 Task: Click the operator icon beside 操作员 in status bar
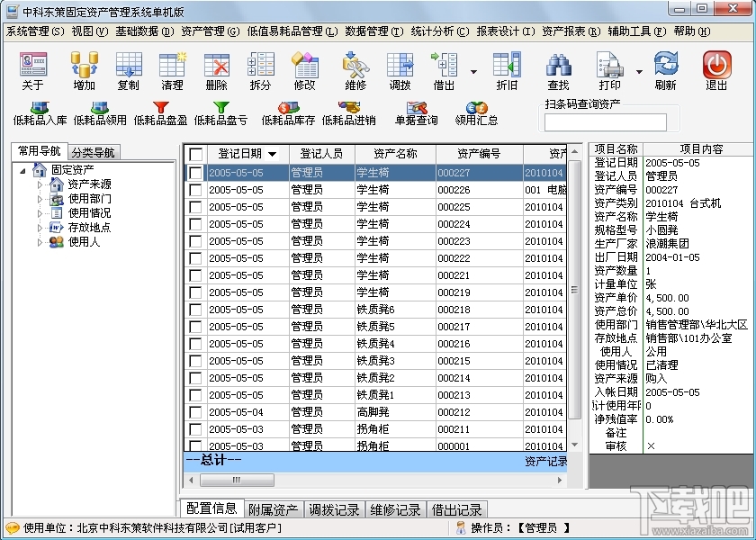coord(462,527)
